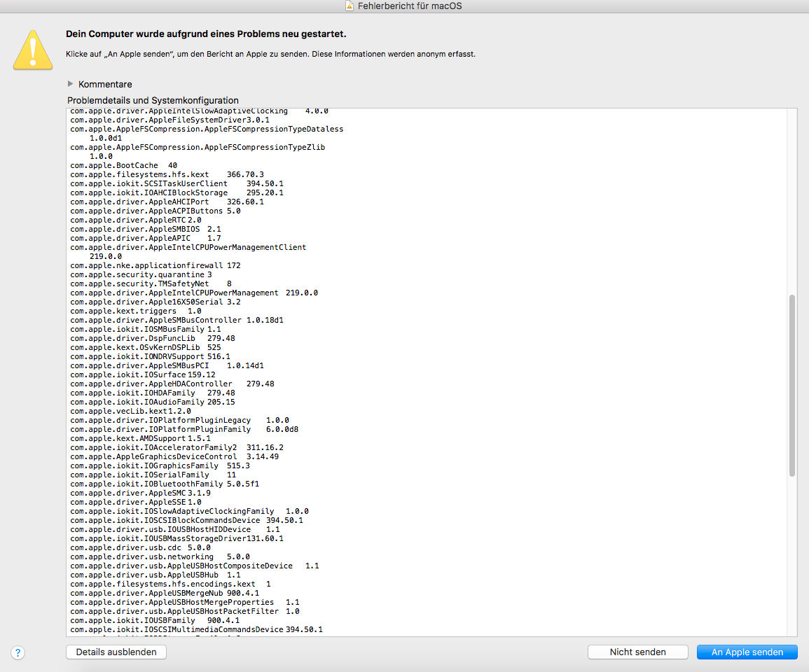Viewport: 809px width, 672px height.
Task: Send report with An Apple senden
Action: pyautogui.click(x=747, y=652)
